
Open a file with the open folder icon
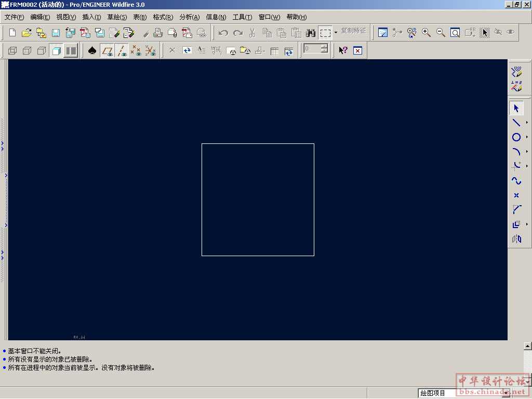(27, 33)
